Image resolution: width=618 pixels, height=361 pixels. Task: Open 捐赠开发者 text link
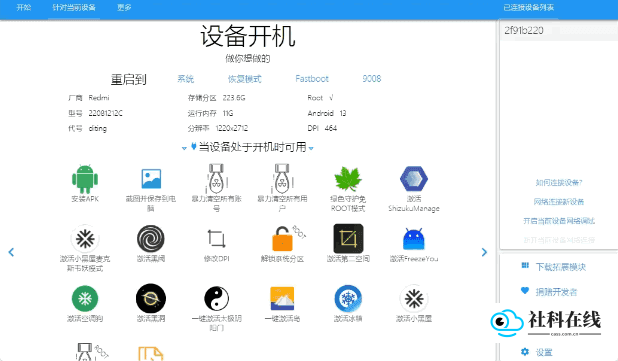point(556,292)
